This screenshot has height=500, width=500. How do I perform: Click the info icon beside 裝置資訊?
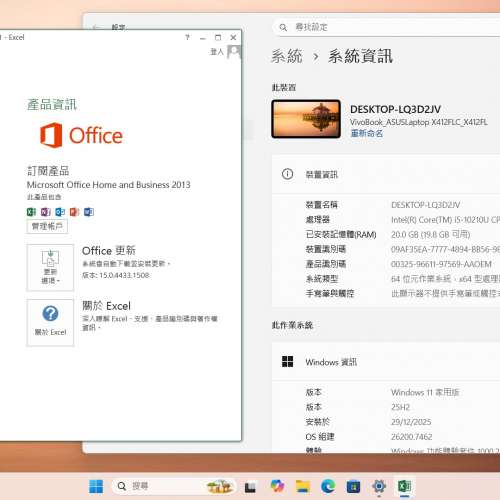coord(287,174)
